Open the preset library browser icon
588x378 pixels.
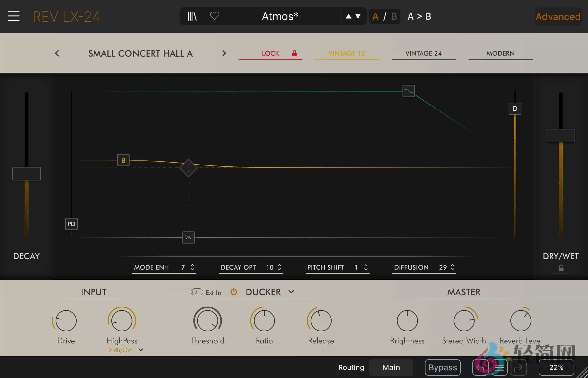[192, 16]
